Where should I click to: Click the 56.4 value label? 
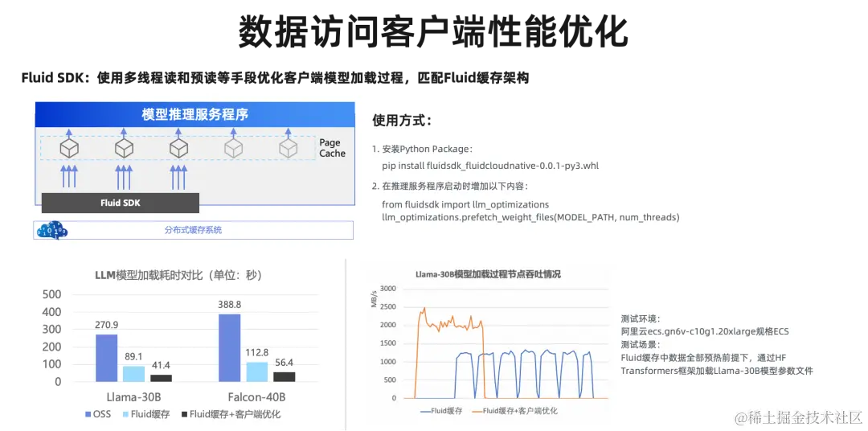tap(284, 363)
